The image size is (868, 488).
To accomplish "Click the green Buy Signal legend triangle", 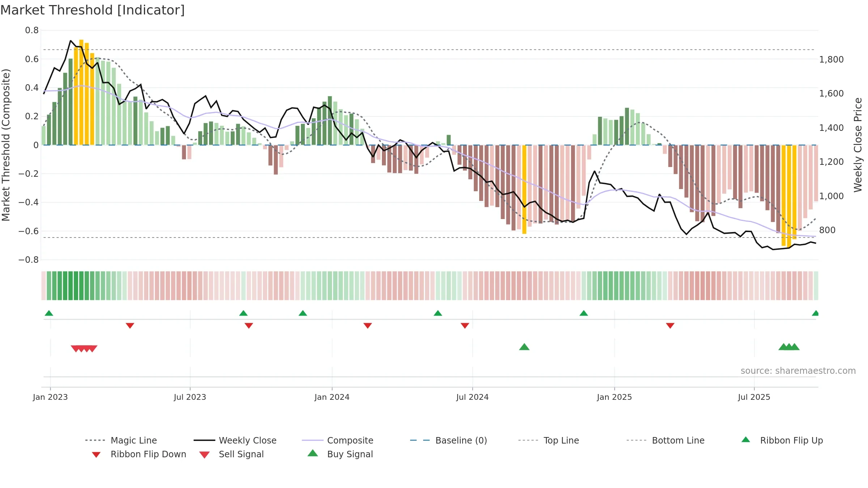I will coord(313,453).
